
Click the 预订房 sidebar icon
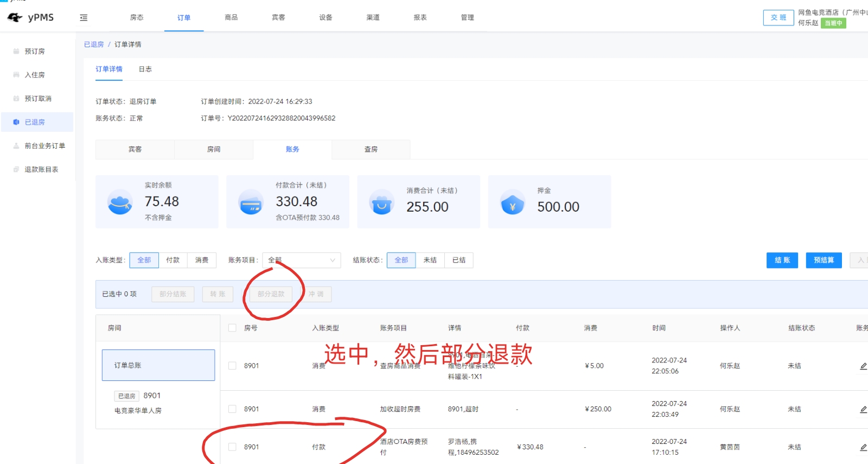(x=16, y=51)
